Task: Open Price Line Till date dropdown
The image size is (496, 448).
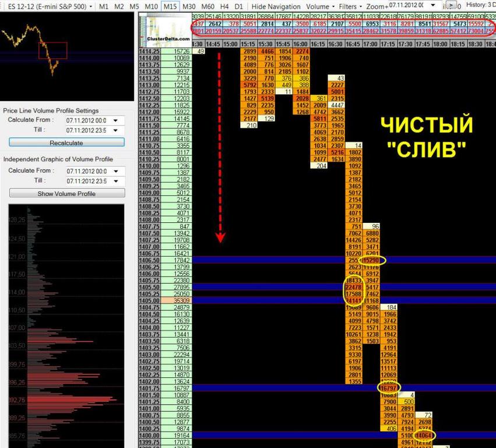Action: (x=116, y=131)
